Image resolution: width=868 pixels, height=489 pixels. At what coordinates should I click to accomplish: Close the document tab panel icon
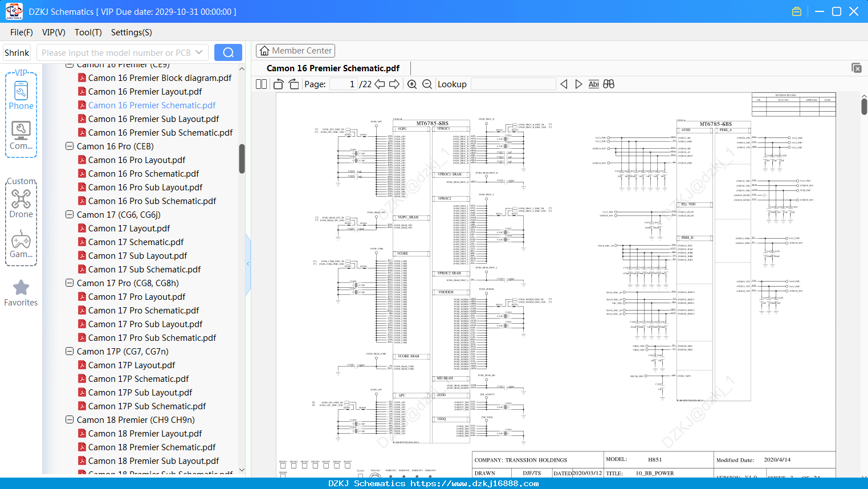pos(856,68)
